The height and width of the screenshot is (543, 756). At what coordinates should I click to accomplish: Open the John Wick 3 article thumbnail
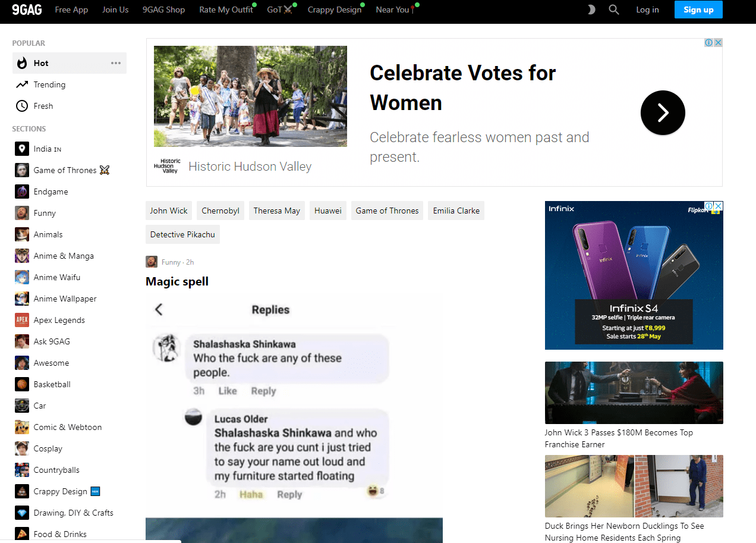pyautogui.click(x=634, y=393)
